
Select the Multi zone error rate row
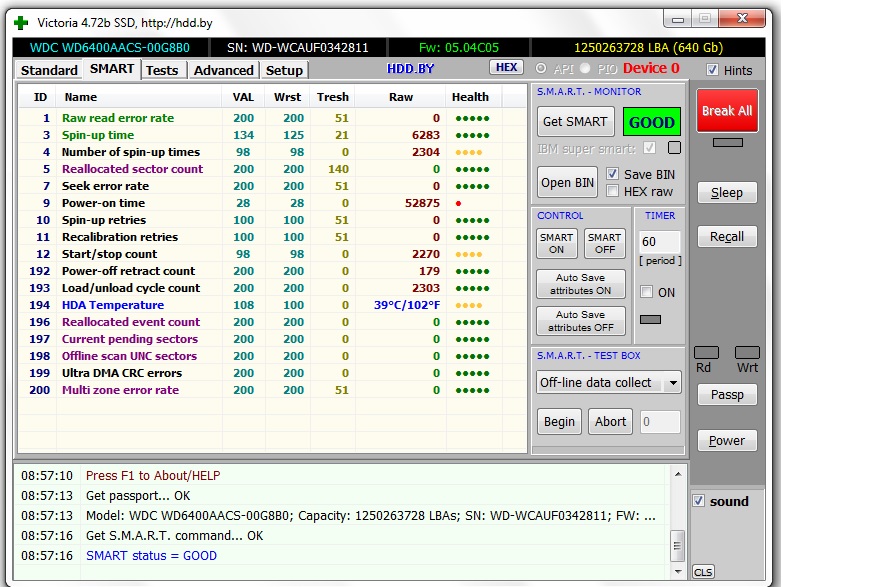pos(272,390)
